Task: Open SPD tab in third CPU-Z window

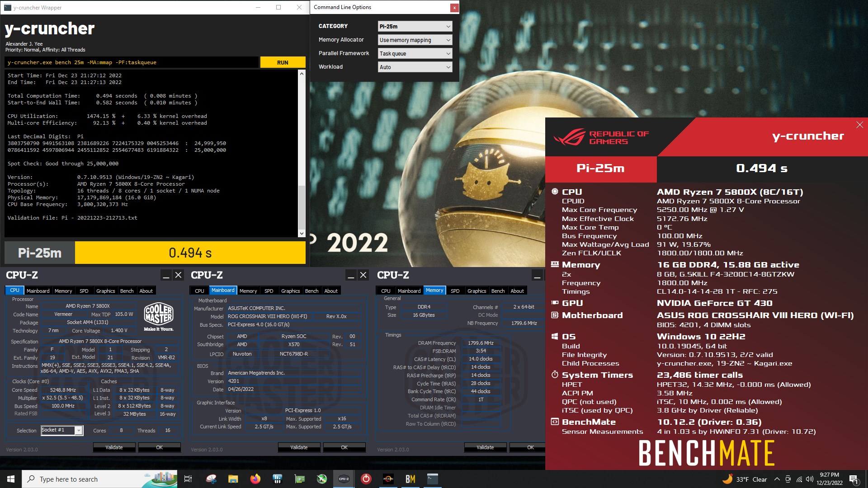Action: pyautogui.click(x=455, y=291)
